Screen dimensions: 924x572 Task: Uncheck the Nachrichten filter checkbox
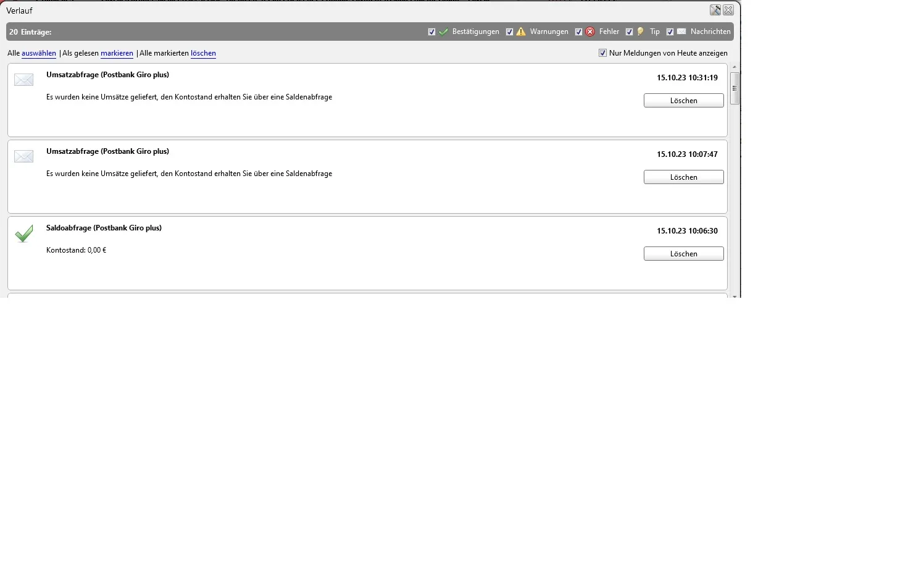(x=670, y=32)
